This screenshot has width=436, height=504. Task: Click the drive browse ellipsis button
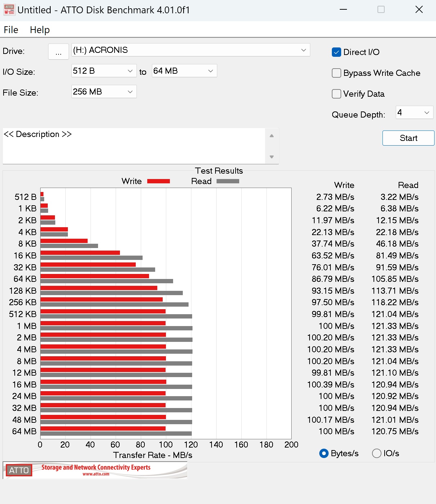click(x=58, y=51)
